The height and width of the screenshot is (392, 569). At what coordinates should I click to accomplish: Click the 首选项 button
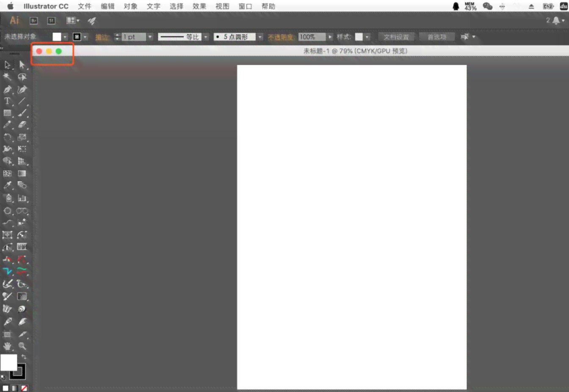point(437,37)
